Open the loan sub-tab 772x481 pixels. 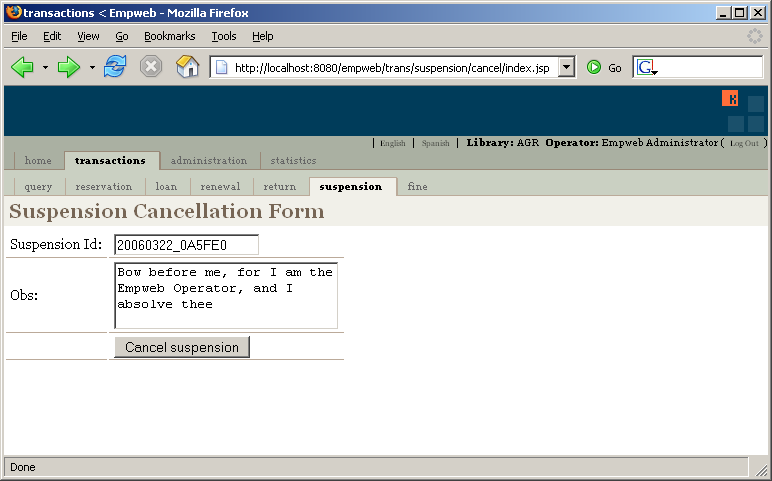(166, 187)
